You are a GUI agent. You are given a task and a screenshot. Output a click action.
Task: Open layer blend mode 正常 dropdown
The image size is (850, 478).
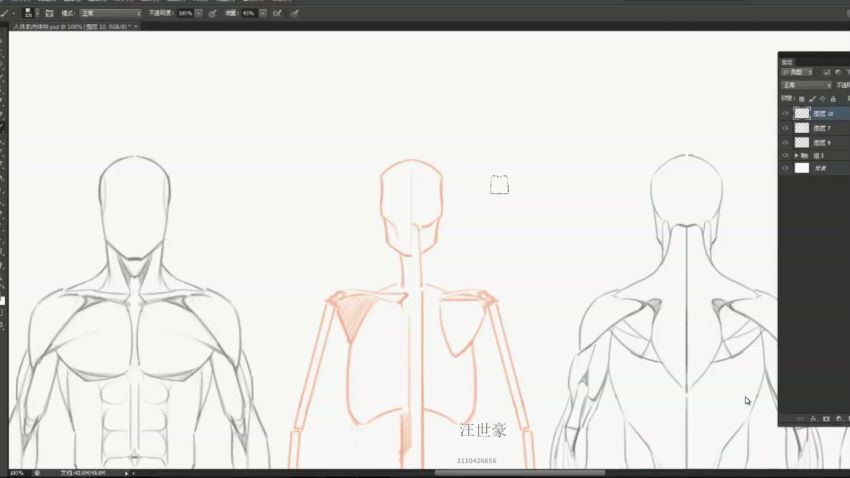tap(807, 85)
